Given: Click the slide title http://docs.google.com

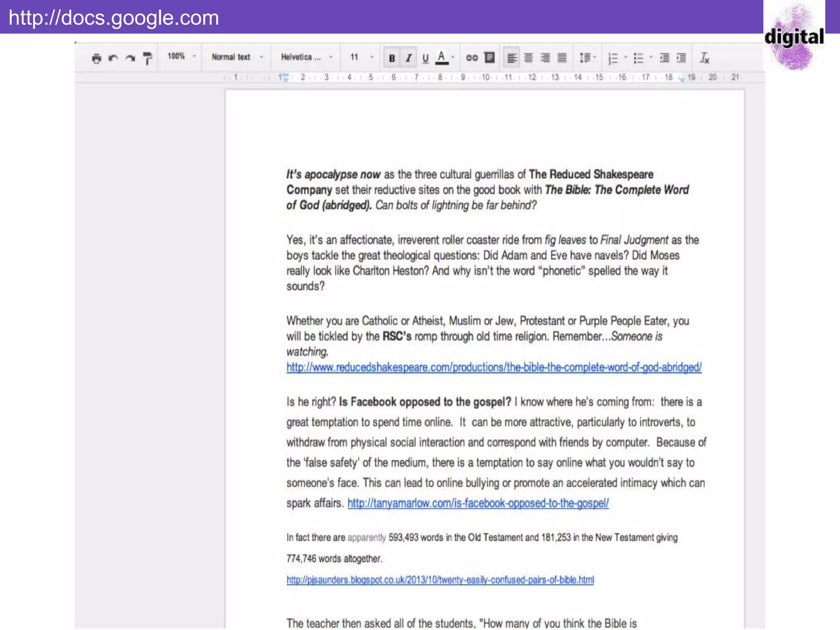Looking at the screenshot, I should (x=114, y=18).
